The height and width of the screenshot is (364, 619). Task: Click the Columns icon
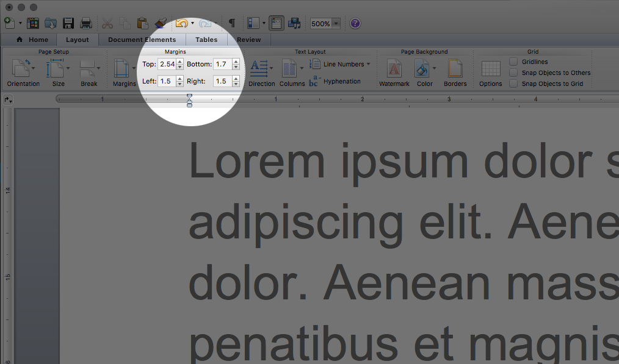coord(289,68)
